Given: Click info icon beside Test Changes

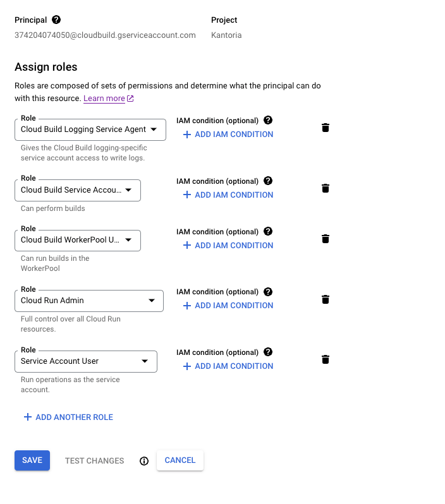Looking at the screenshot, I should [144, 461].
